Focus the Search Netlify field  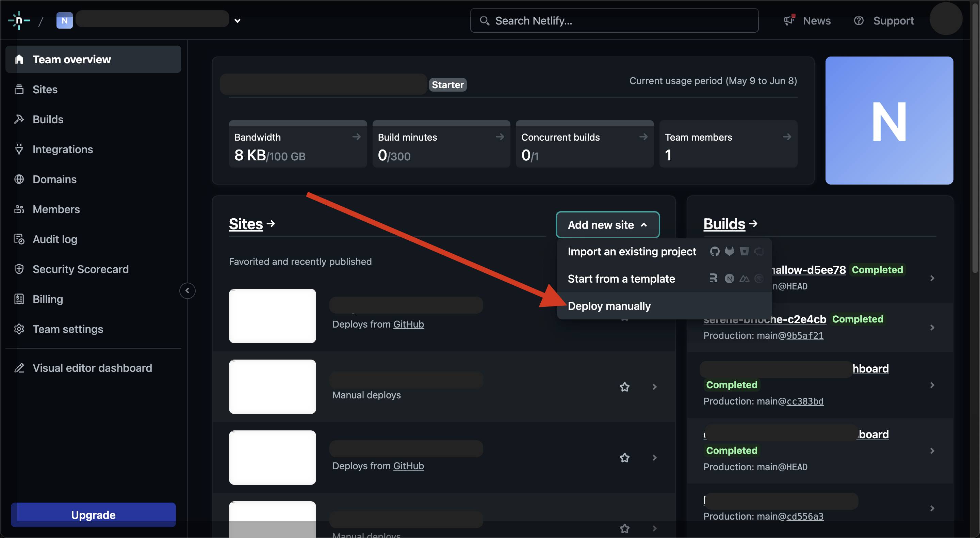(614, 20)
